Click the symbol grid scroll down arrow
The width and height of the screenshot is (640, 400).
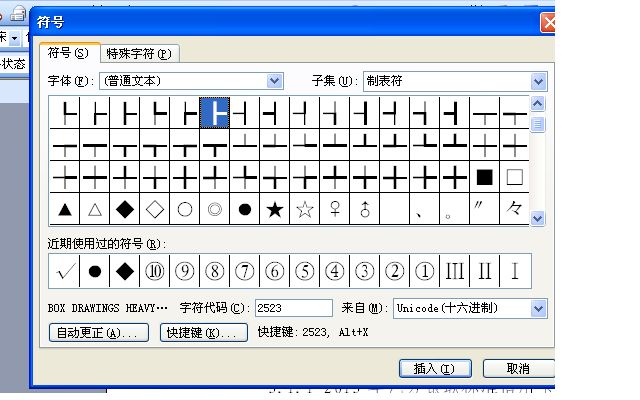538,218
